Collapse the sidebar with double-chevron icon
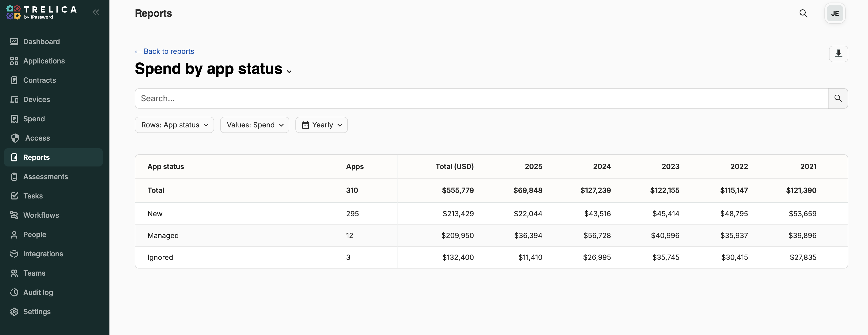Screen dimensions: 868x335 (x=96, y=12)
